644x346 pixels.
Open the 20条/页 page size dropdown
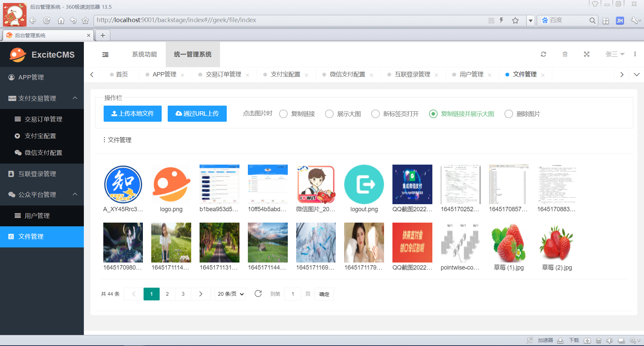pos(230,294)
